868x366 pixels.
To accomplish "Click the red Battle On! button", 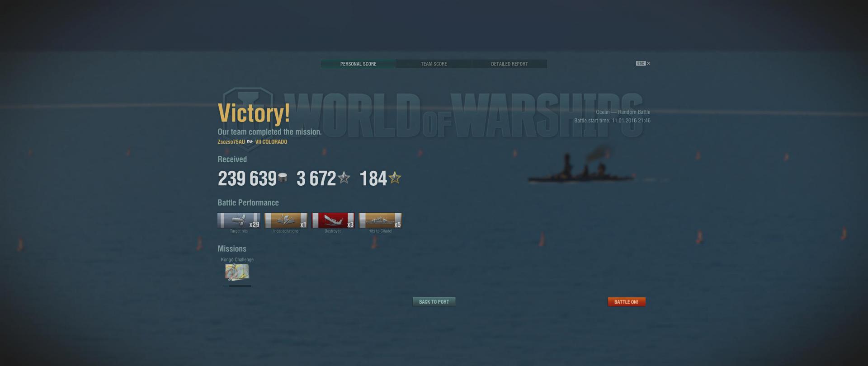I will 626,302.
